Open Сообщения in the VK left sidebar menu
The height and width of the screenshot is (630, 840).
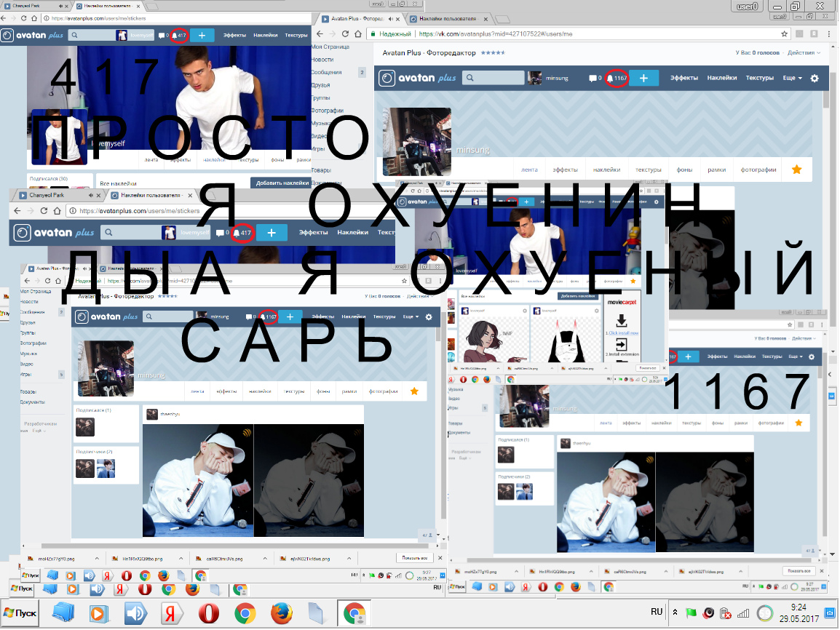(x=326, y=72)
